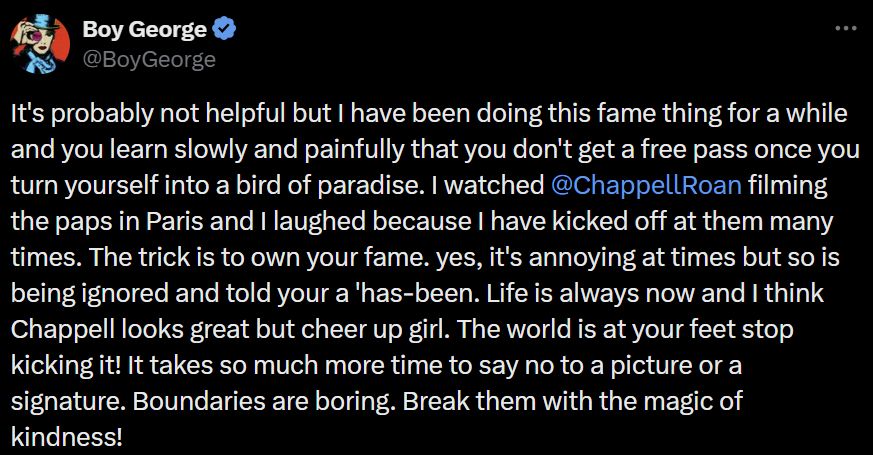Open Boy George's profile avatar
This screenshot has width=873, height=455.
point(40,44)
